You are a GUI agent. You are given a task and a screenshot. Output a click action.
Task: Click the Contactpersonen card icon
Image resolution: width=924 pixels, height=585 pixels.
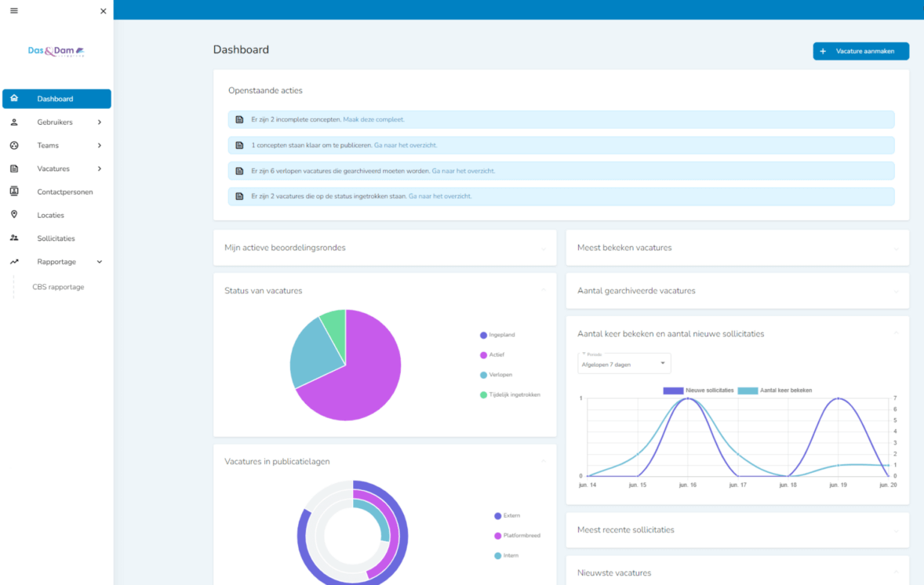click(14, 191)
